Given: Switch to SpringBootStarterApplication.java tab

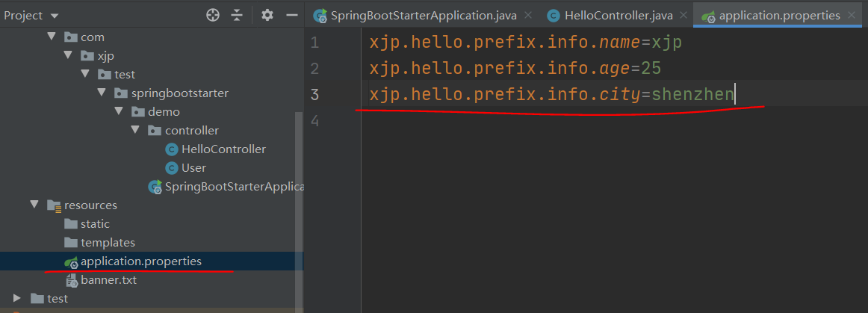Looking at the screenshot, I should tap(424, 16).
